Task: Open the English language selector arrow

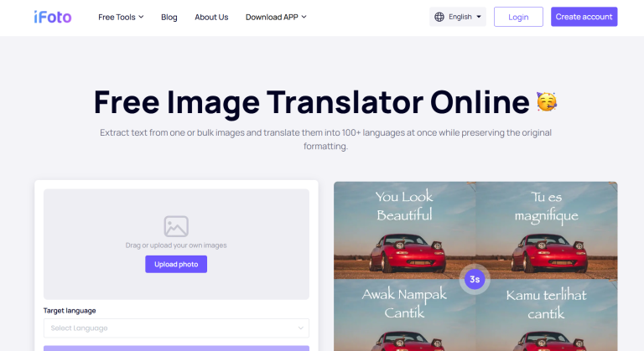Action: [479, 17]
